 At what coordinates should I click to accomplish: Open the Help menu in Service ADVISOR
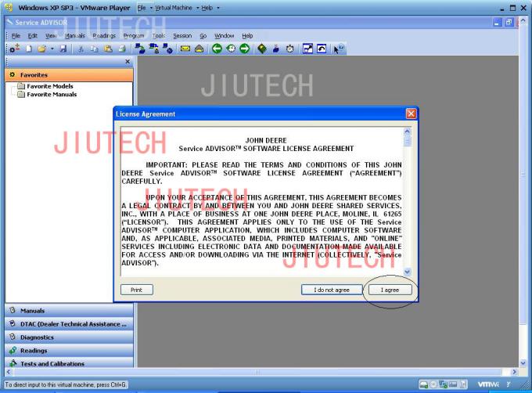(247, 36)
